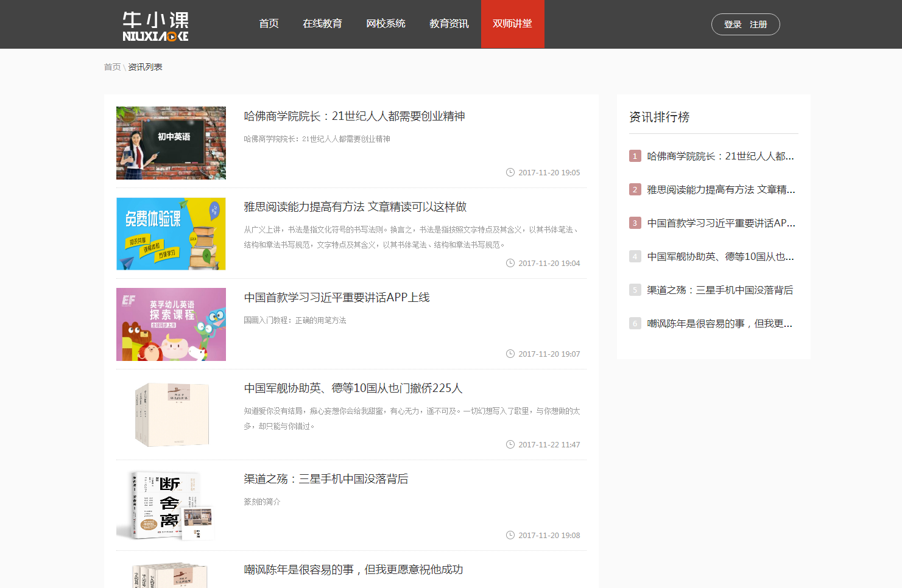Select the 教育资讯 navigation item
Screen dimensions: 902x588
pos(449,24)
